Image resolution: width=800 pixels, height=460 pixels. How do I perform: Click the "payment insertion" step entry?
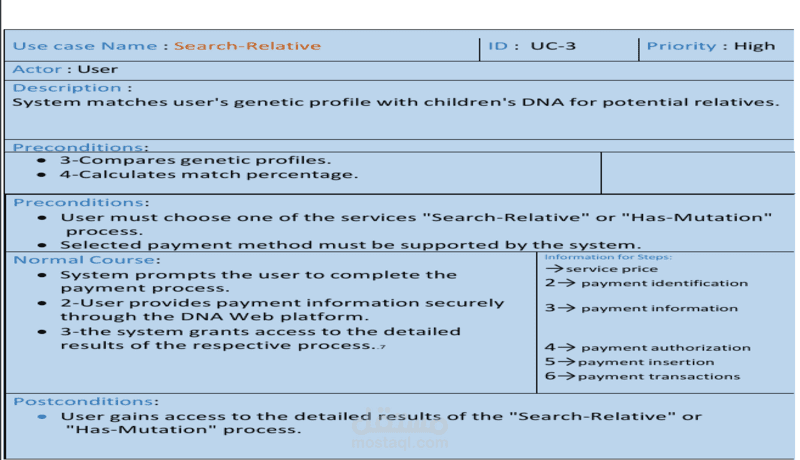click(x=629, y=362)
